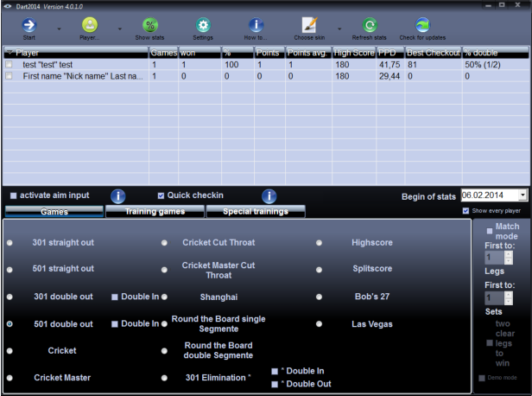532x396 pixels.
Task: Click the Refresh stats icon
Action: pyautogui.click(x=370, y=25)
